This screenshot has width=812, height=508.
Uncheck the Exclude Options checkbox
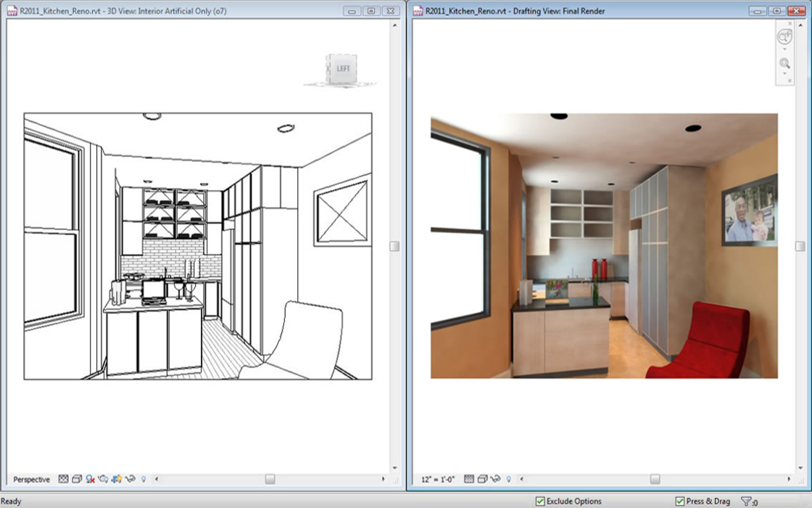click(540, 501)
